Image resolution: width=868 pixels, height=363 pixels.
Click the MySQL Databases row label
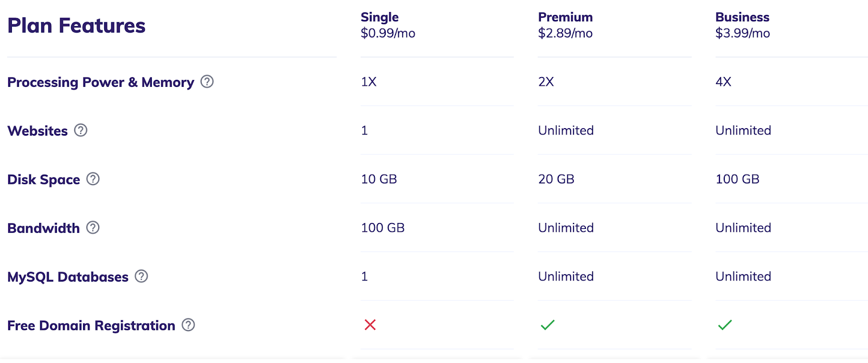68,277
